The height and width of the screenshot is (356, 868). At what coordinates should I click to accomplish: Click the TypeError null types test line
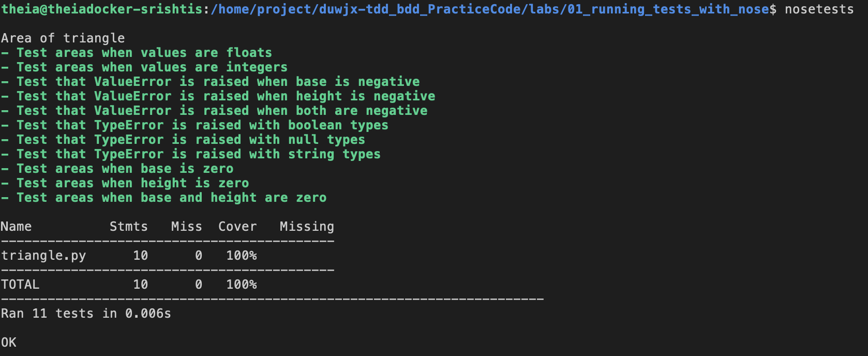point(183,140)
